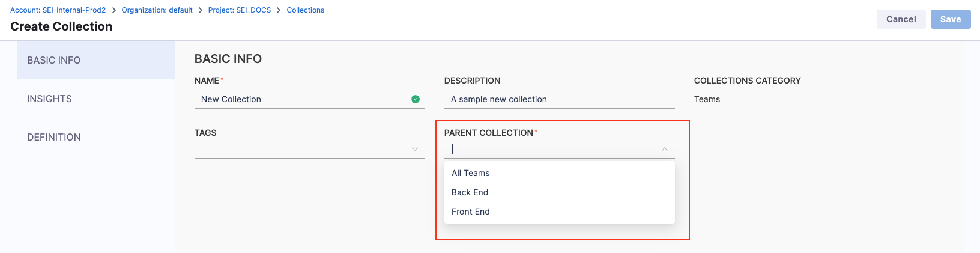Click the Name field containing New Collection

tap(300, 99)
